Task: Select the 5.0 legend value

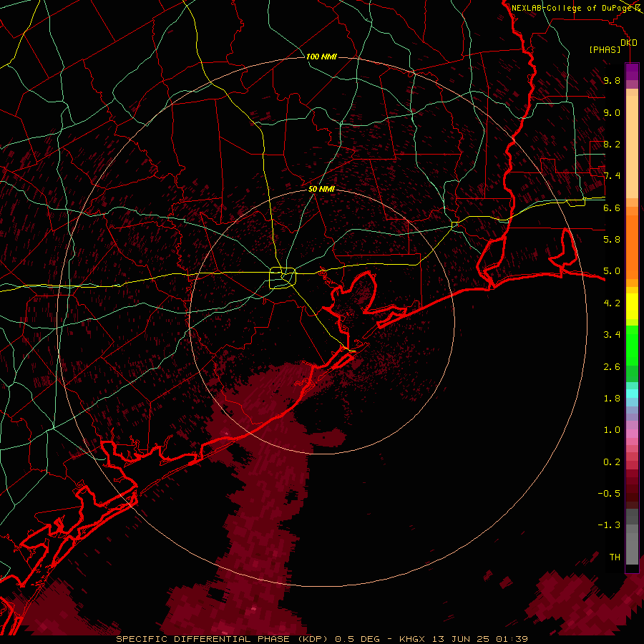Action: click(612, 271)
